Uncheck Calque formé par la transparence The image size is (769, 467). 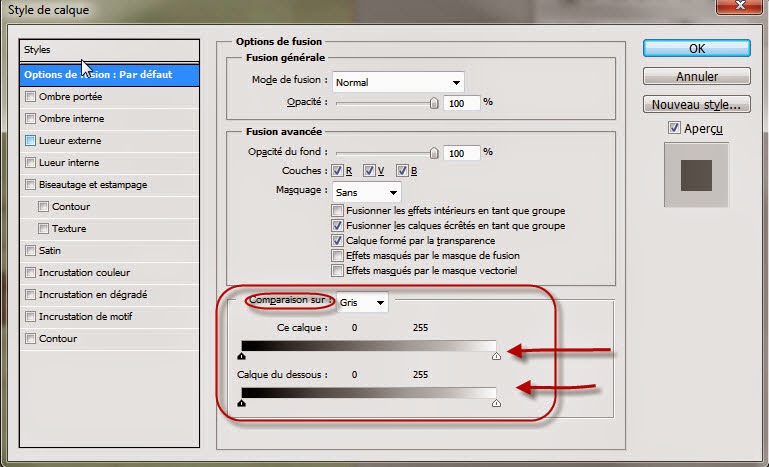[337, 241]
